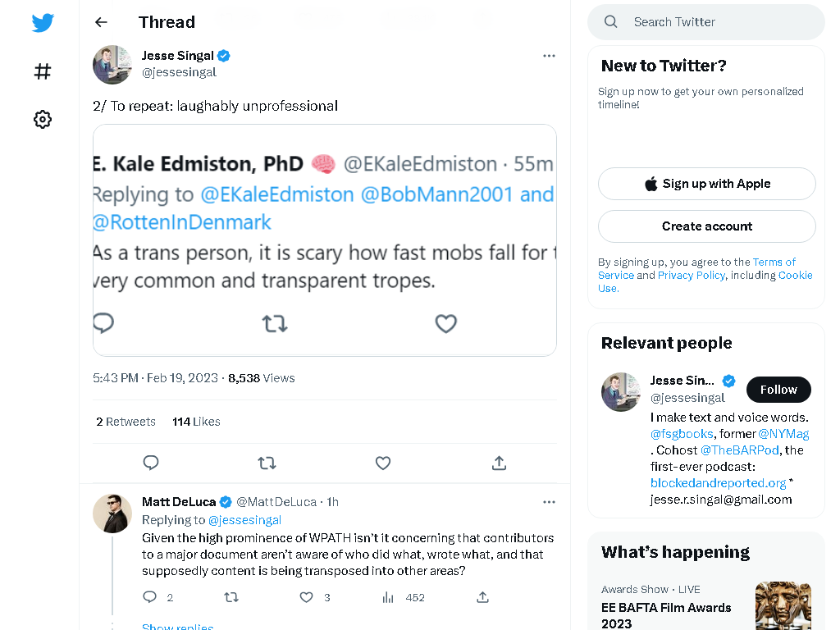Open more options on Matt DeLuca's reply
Viewport: 840px width, 630px height.
point(549,502)
